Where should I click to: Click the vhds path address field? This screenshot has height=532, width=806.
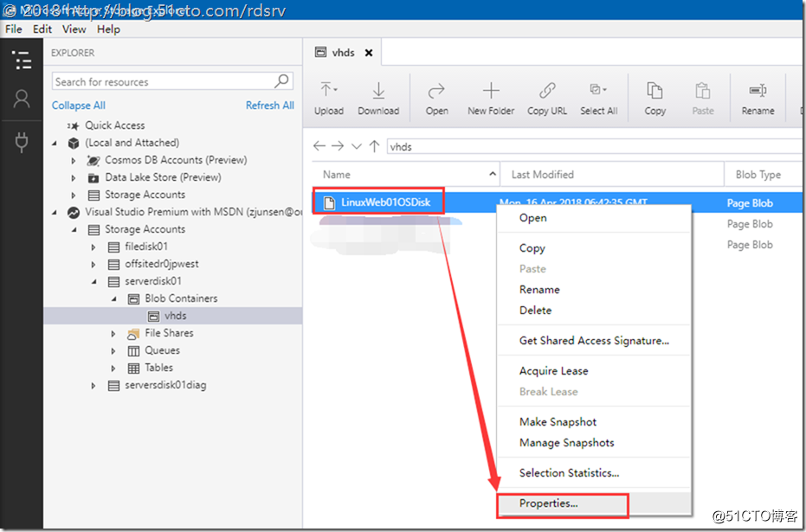pos(594,146)
